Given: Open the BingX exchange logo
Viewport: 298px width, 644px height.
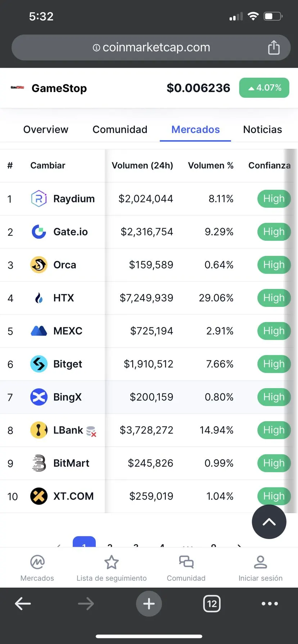Looking at the screenshot, I should point(39,397).
